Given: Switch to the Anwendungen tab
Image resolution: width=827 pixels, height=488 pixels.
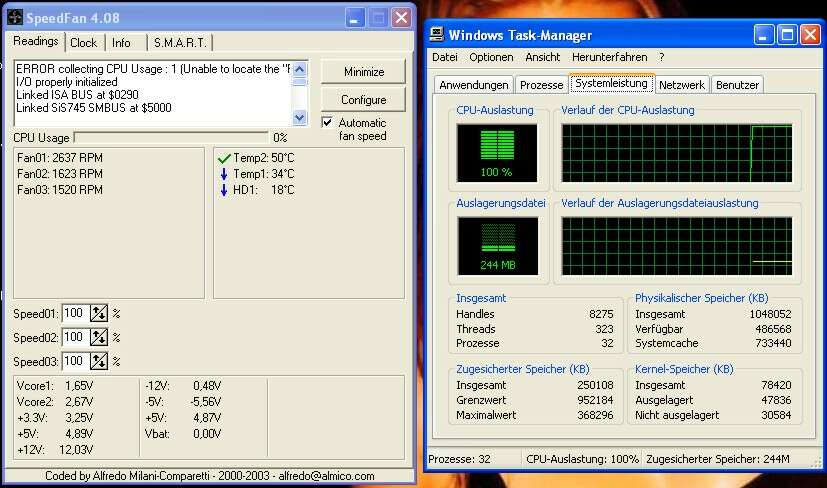Looking at the screenshot, I should click(474, 85).
